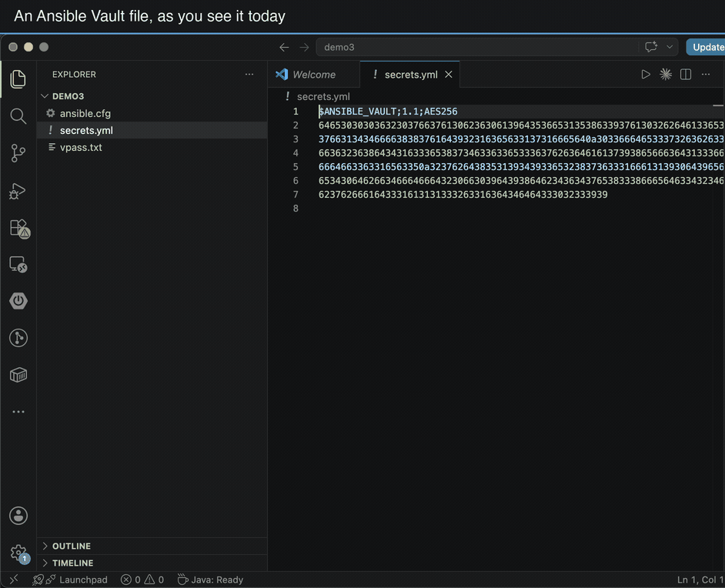Open the Source Control view
Viewport: 725px width, 588px height.
coord(18,153)
